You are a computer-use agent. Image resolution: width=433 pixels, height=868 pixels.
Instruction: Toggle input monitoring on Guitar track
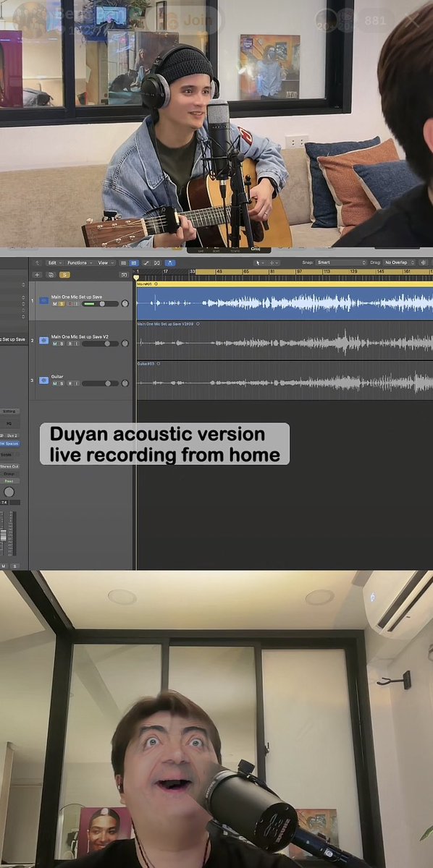pyautogui.click(x=76, y=383)
